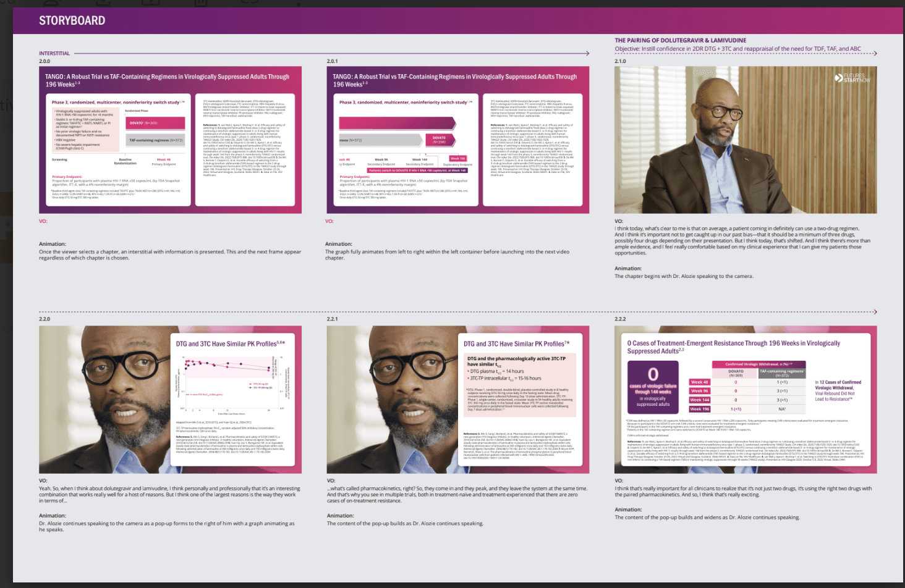The height and width of the screenshot is (588, 905).
Task: Select the INTERSTITIAL section label
Action: 54,54
